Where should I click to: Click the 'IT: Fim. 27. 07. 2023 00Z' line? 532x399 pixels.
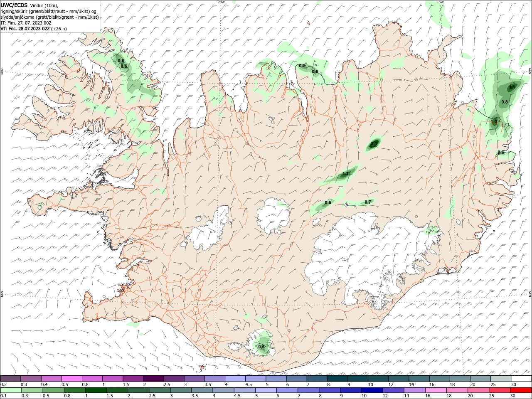coord(25,23)
